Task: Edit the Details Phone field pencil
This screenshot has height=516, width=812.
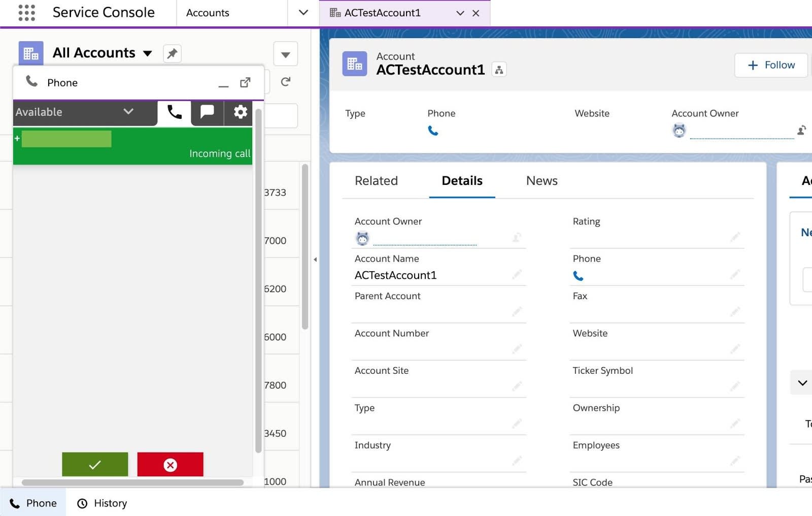Action: tap(735, 275)
